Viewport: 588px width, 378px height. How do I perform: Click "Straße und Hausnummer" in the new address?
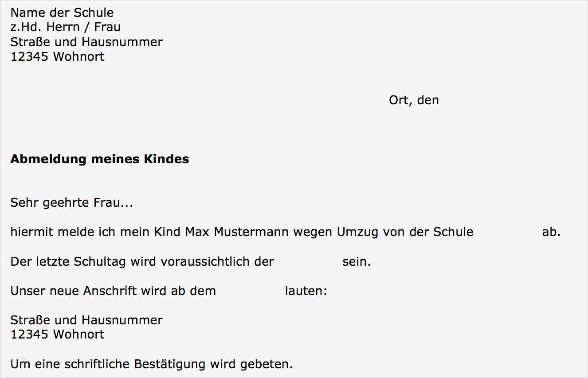[86, 320]
